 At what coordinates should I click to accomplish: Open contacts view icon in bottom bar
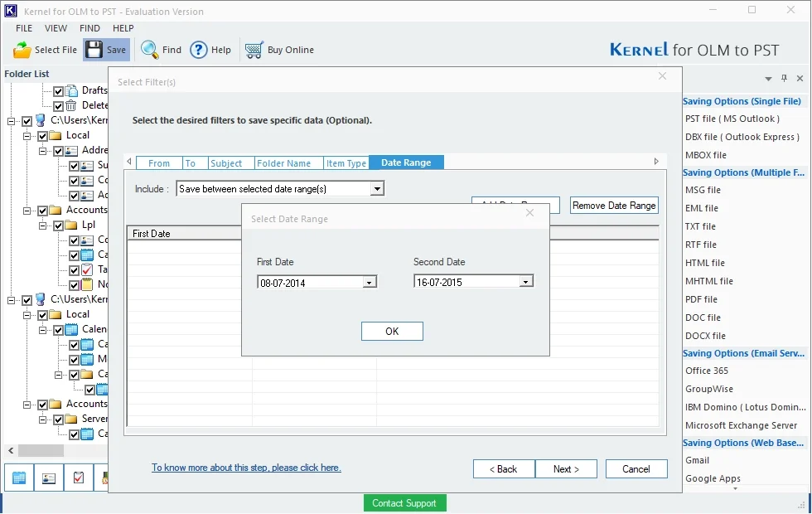tap(49, 478)
